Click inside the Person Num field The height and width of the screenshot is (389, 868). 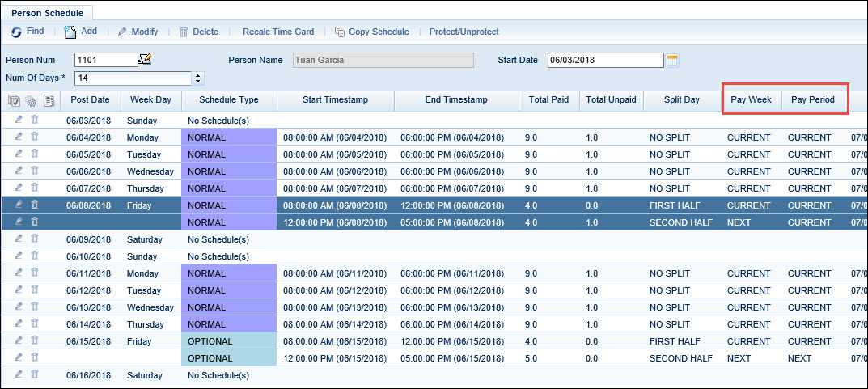[105, 60]
